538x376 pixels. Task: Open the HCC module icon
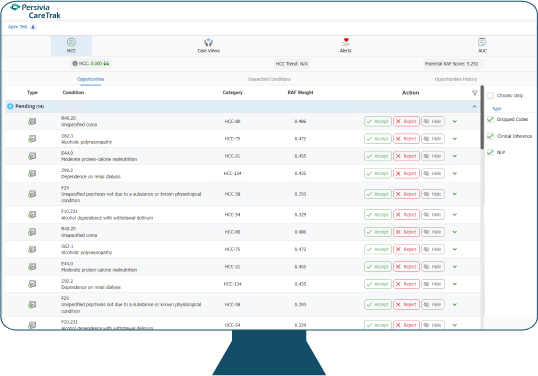pyautogui.click(x=71, y=42)
